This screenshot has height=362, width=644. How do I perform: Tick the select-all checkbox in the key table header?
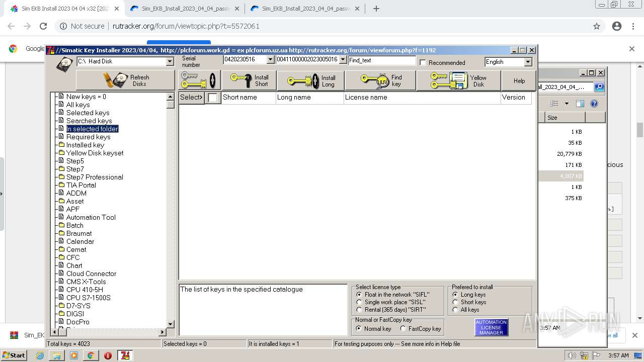pos(213,98)
